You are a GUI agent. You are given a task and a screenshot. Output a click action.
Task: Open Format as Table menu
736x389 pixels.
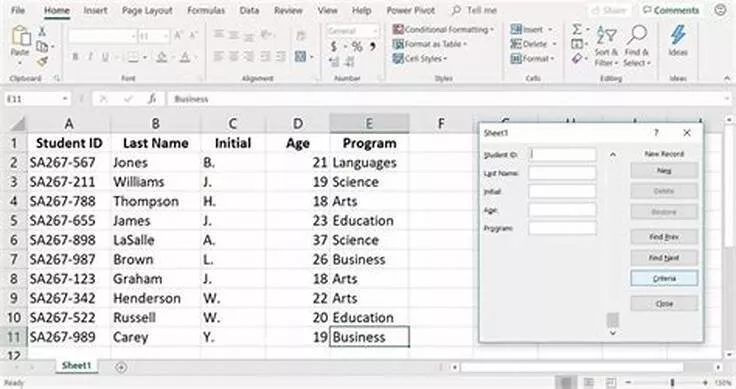click(430, 44)
